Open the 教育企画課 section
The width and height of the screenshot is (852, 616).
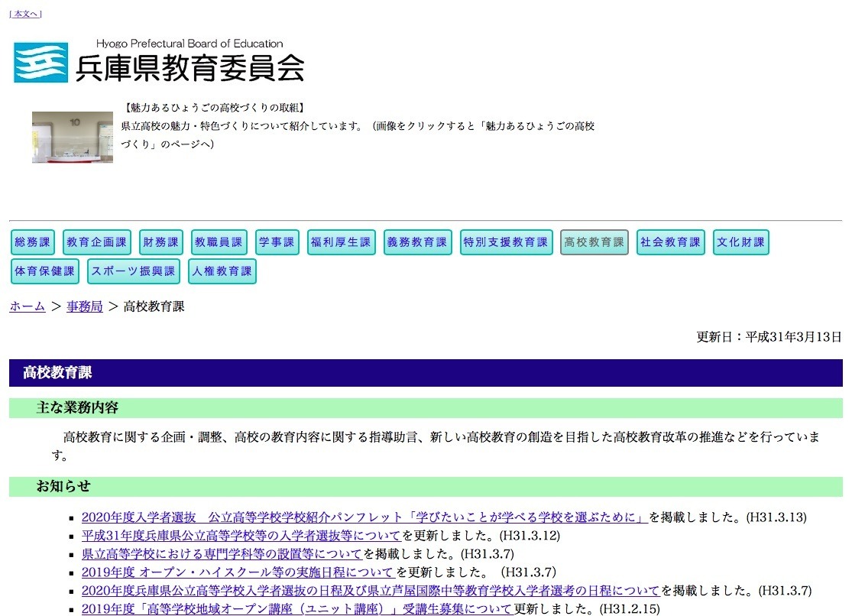click(x=96, y=242)
